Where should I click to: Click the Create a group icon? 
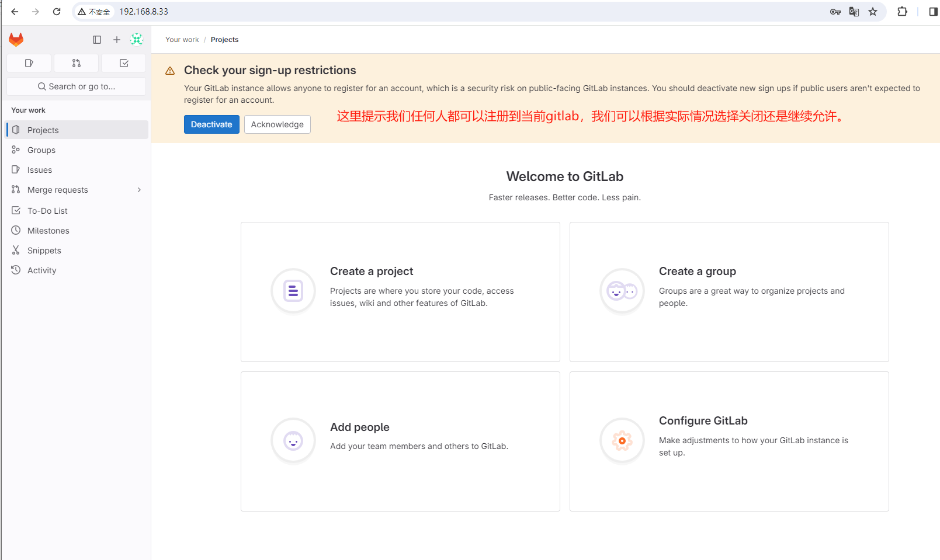pyautogui.click(x=622, y=291)
